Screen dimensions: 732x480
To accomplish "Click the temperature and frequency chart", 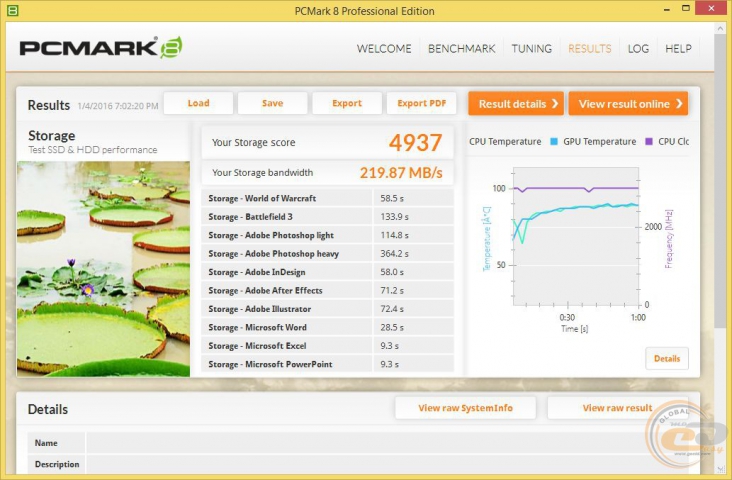I will [x=576, y=236].
